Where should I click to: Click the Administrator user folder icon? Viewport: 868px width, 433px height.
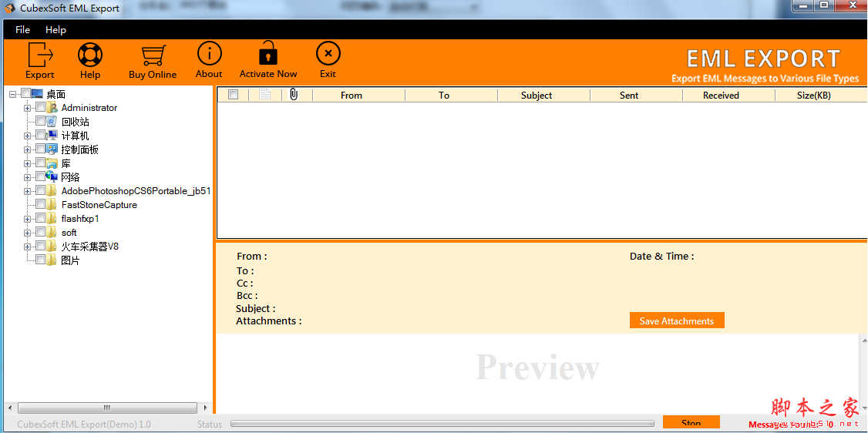click(x=52, y=107)
